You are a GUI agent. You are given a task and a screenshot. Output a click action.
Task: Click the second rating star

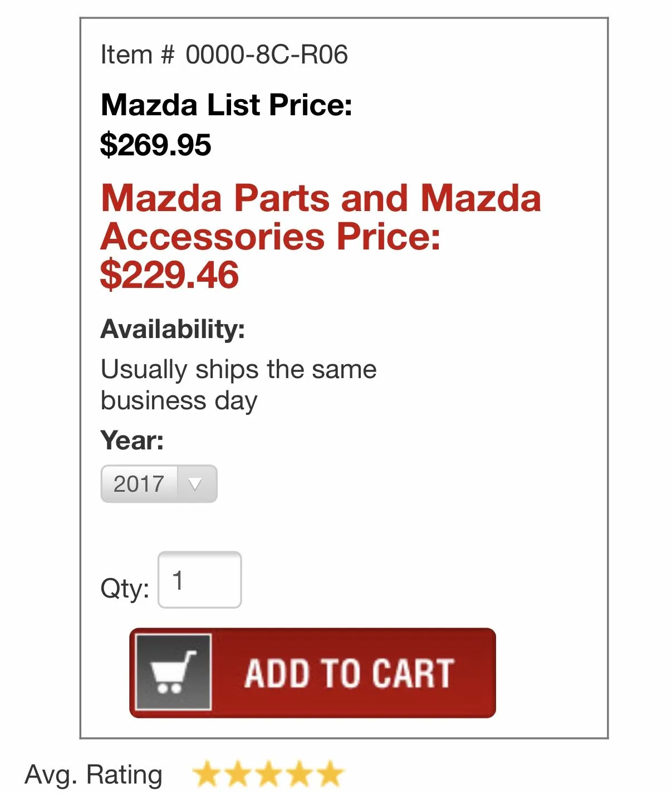[238, 774]
